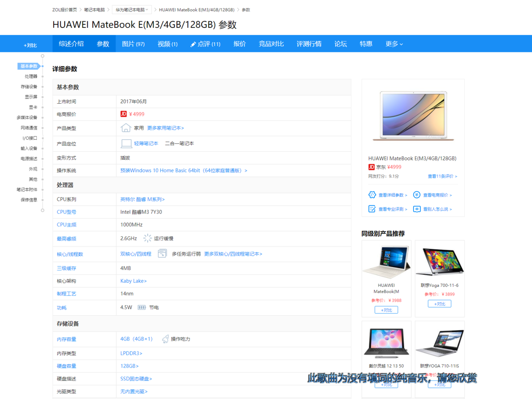This screenshot has height=399, width=532.
Task: Click +对比 under 联想Yoga 700-11-6
Action: tap(440, 304)
